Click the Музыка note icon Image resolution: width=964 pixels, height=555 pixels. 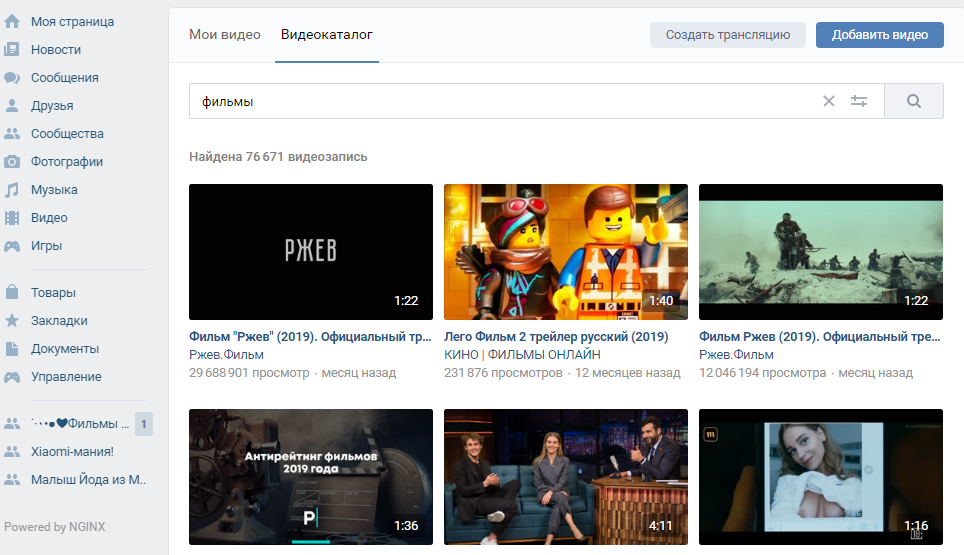point(12,189)
